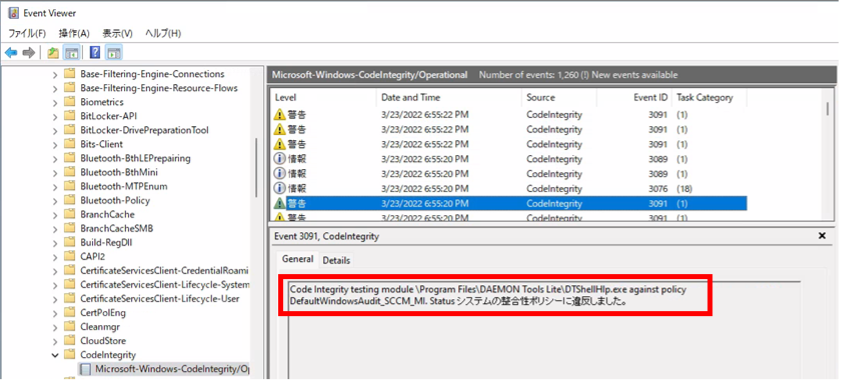Select the highlighted 3091 warning event row
841x381 pixels.
pos(508,203)
